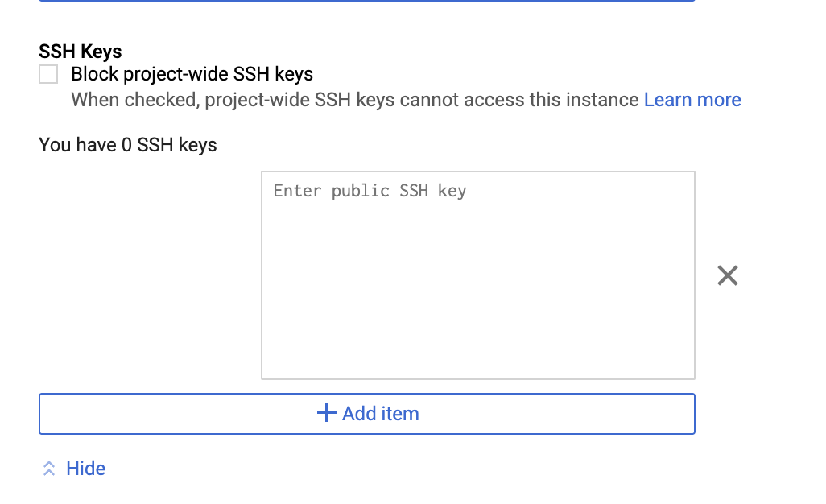Click the 'Enter public SSH key' placeholder text

[x=370, y=191]
